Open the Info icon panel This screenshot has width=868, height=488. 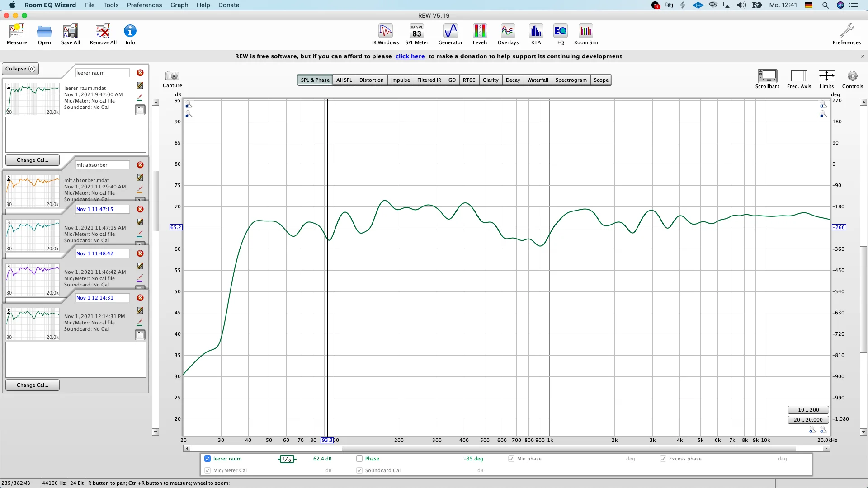click(x=130, y=34)
